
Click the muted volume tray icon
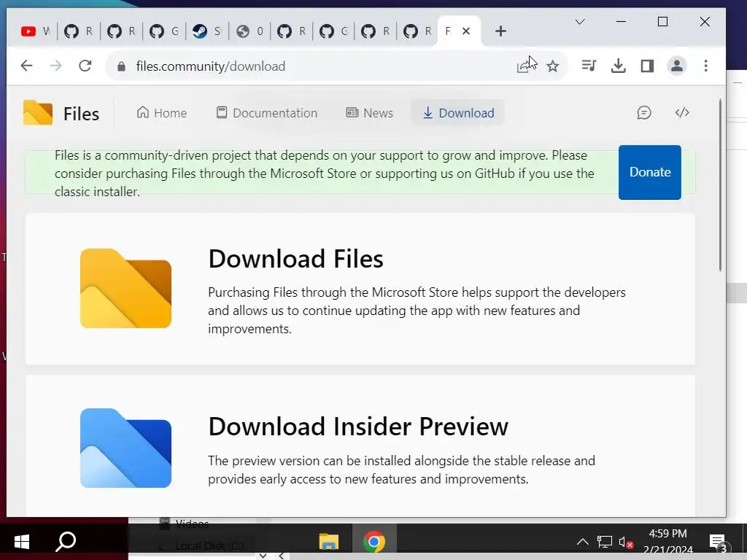(626, 542)
